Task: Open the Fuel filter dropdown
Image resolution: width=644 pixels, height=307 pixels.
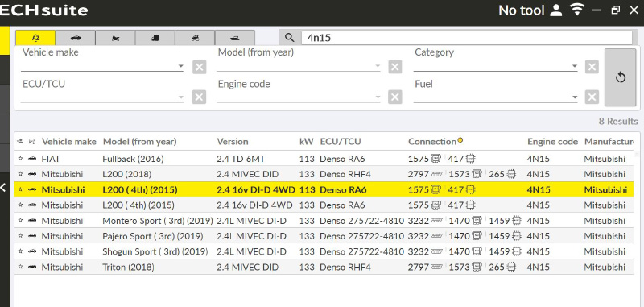Action: [x=495, y=97]
